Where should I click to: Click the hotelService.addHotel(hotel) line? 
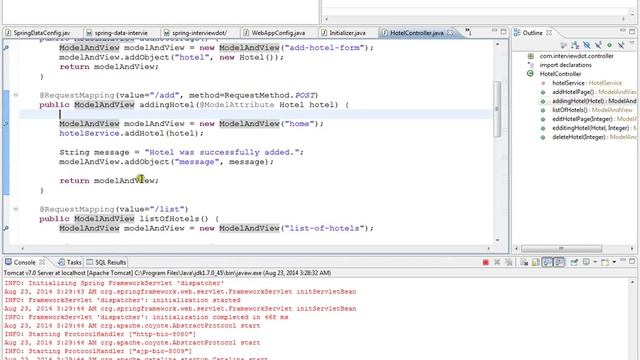pos(131,133)
